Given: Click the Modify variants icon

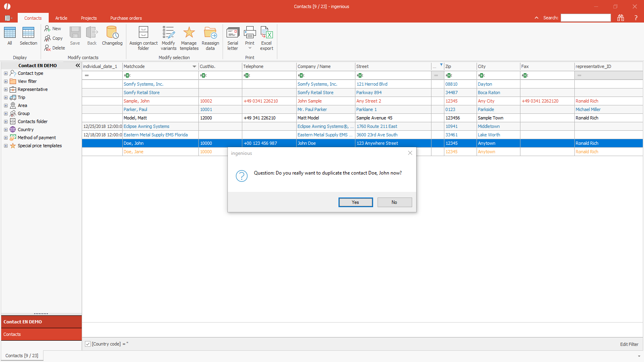Looking at the screenshot, I should click(168, 33).
